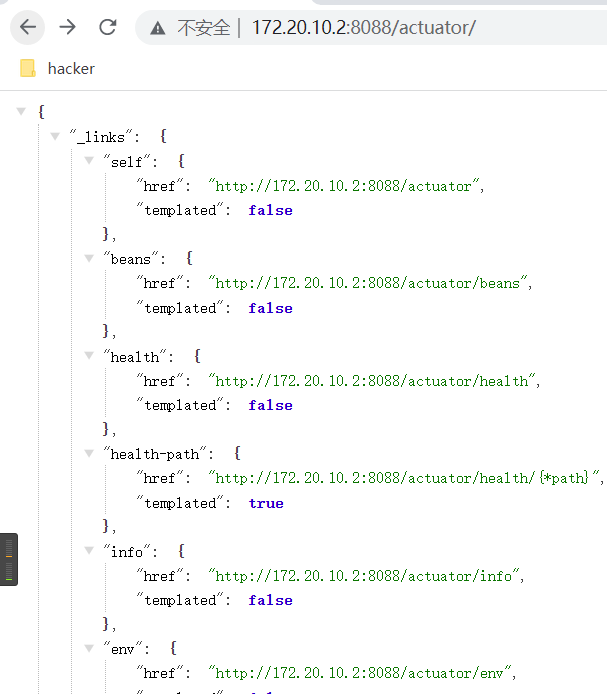Collapse the "env" node
Screen dimensions: 607x694
pos(89,648)
